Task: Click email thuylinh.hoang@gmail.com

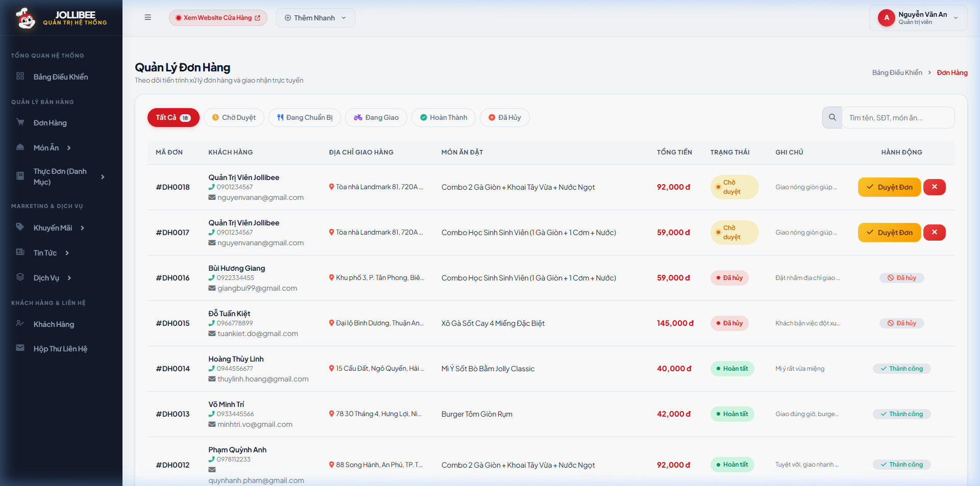Action: click(x=263, y=379)
